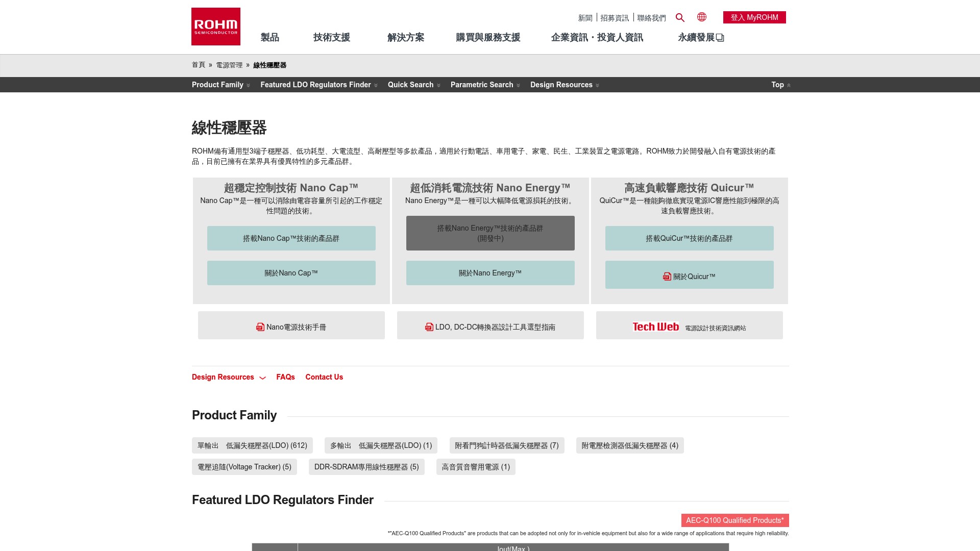Click the external link icon beside 永續發展
The width and height of the screenshot is (980, 551).
[x=720, y=38]
